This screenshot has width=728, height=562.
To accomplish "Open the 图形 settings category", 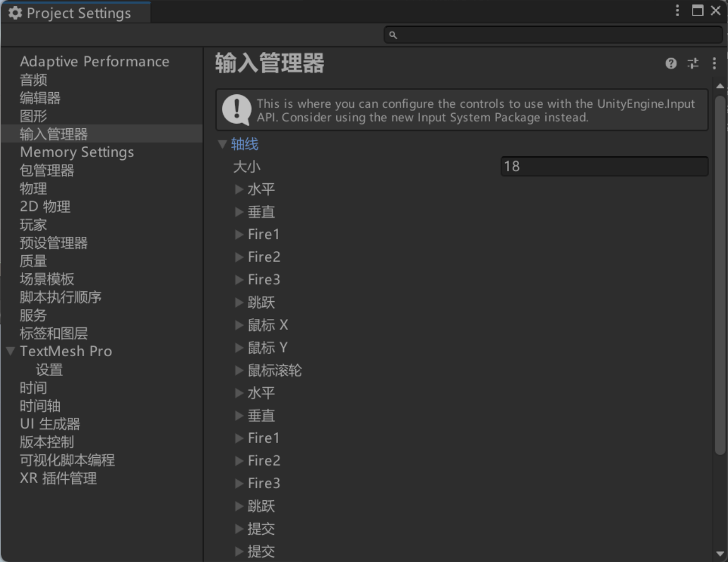I will [x=34, y=116].
